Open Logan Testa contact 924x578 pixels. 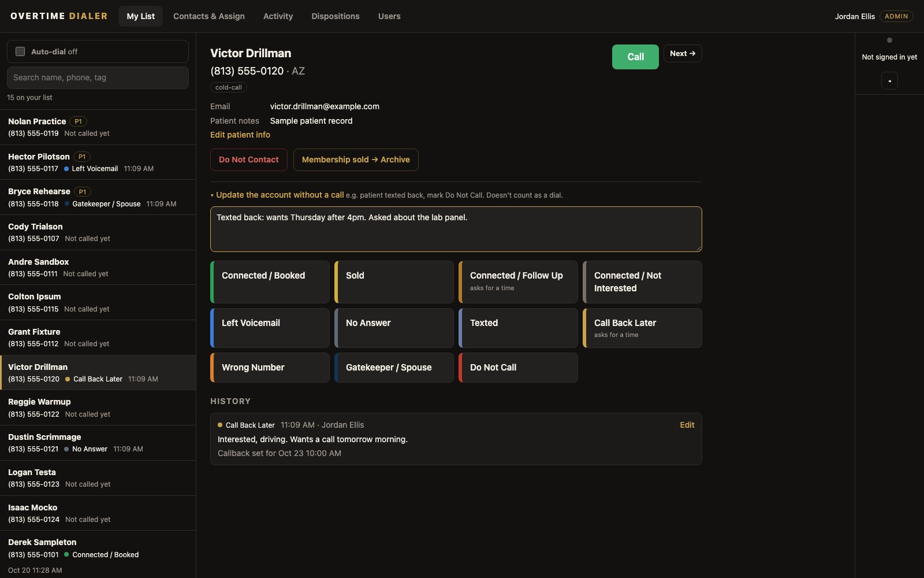tap(98, 478)
